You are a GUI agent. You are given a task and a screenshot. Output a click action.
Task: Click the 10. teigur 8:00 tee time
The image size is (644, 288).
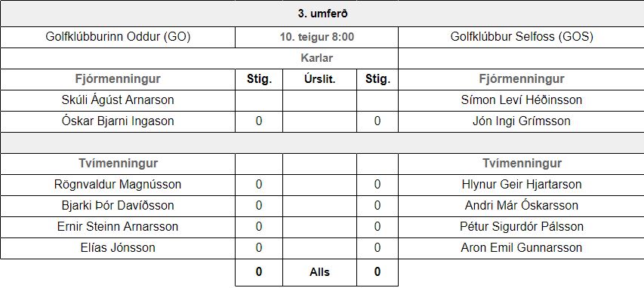[x=316, y=38]
